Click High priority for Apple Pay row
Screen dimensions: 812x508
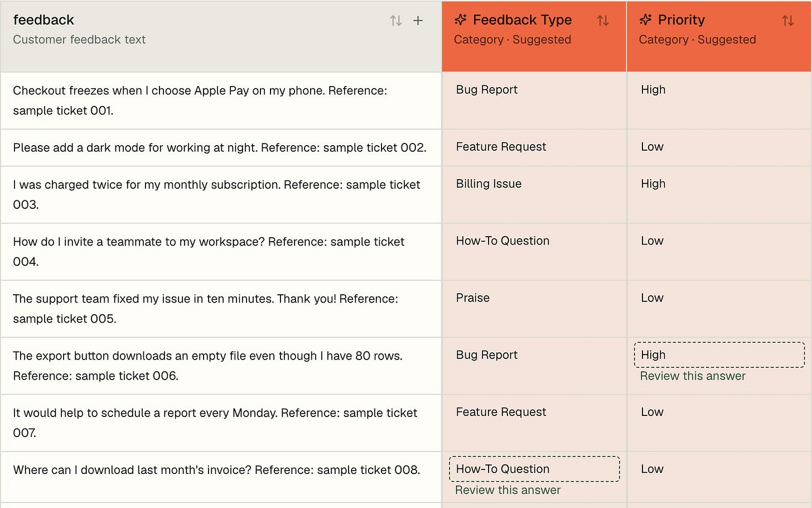point(719,100)
